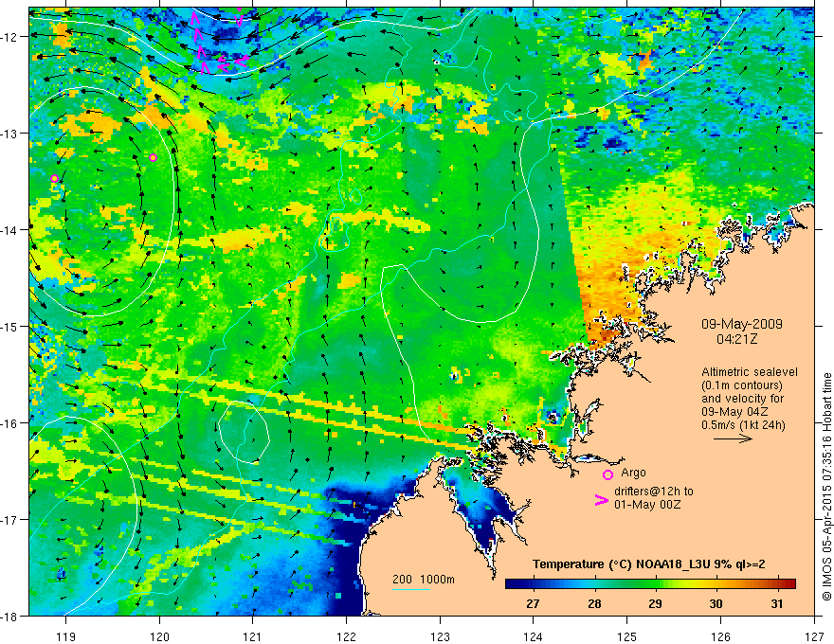834x644 pixels.
Task: Click the IMOS copyright timestamp text
Action: pos(826,487)
